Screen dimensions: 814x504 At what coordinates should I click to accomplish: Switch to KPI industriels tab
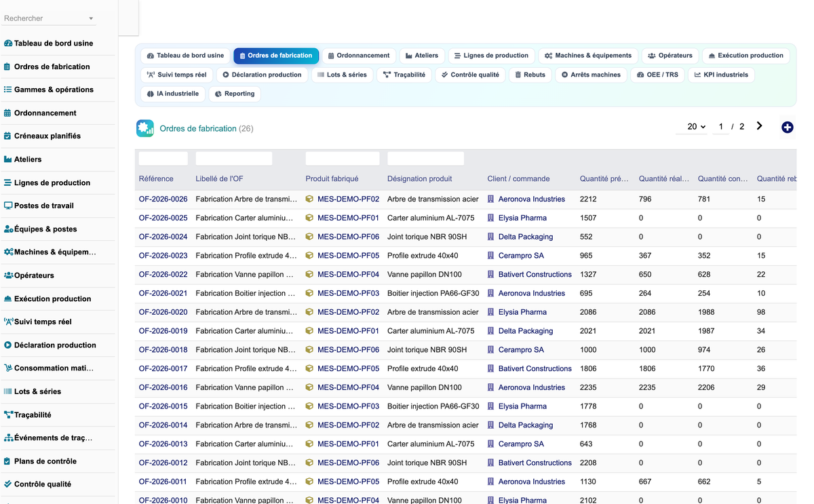click(x=721, y=75)
